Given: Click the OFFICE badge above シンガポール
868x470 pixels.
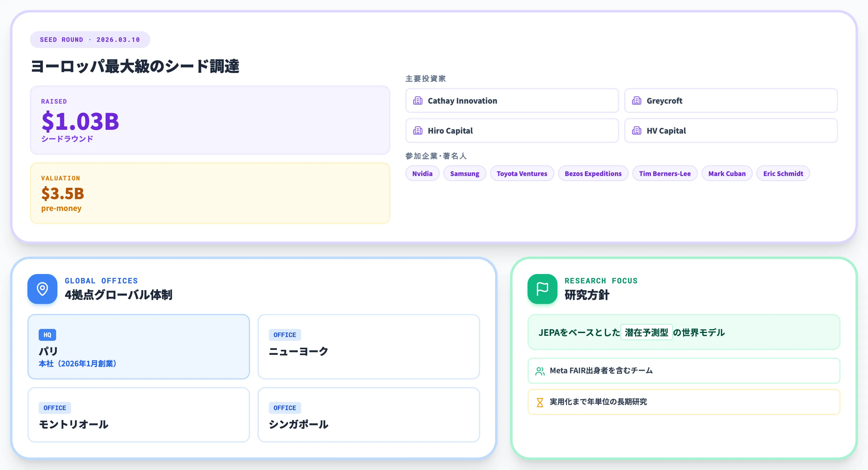Looking at the screenshot, I should point(285,408).
